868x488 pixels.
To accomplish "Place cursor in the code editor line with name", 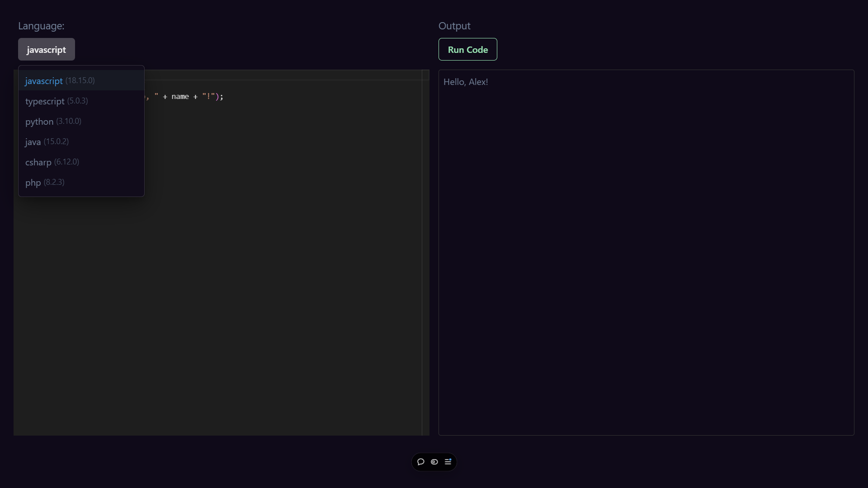I will point(184,97).
